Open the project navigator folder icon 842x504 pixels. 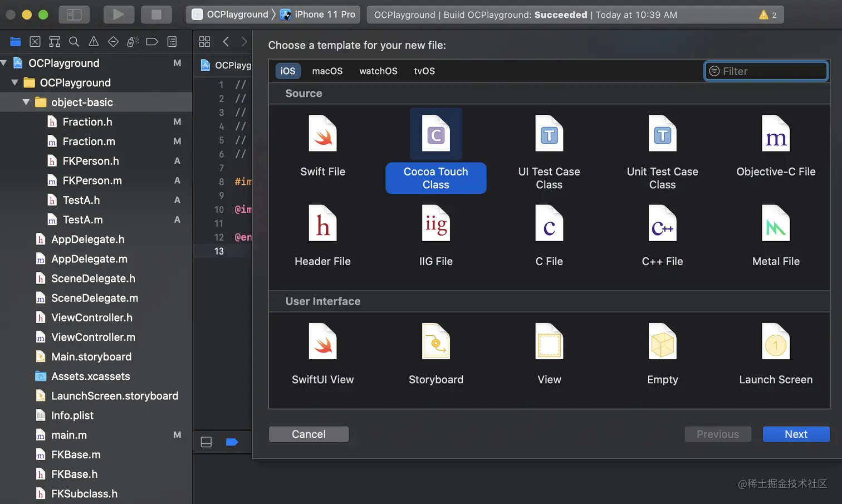click(16, 42)
